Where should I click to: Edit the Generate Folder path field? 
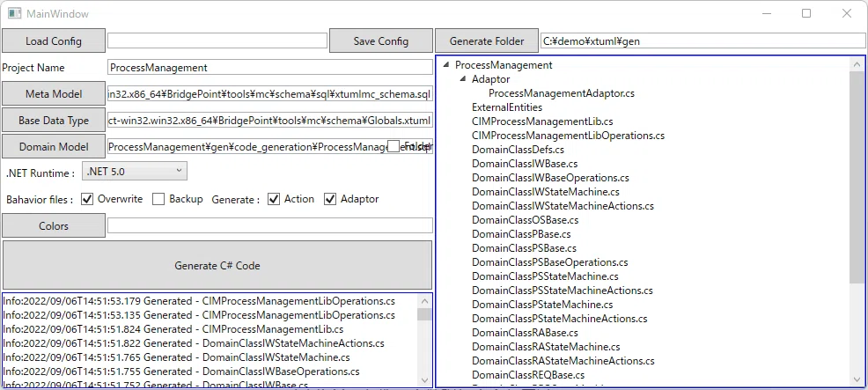click(x=703, y=40)
